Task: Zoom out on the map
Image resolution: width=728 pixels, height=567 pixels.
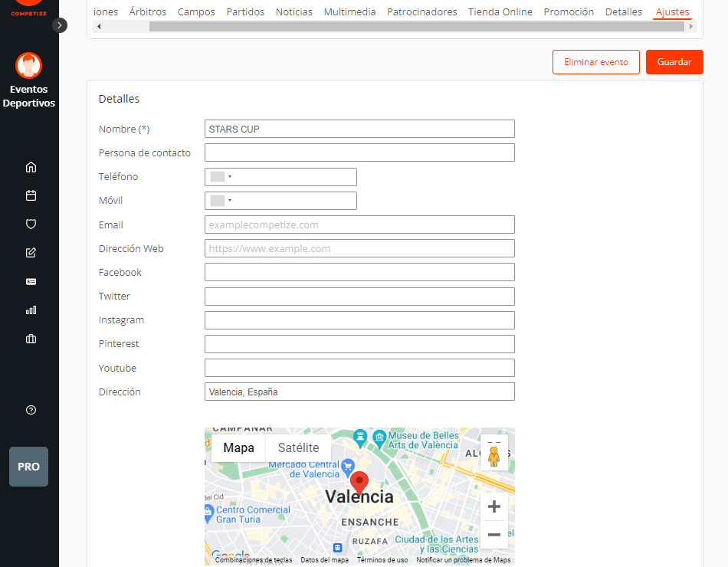Action: click(x=494, y=535)
